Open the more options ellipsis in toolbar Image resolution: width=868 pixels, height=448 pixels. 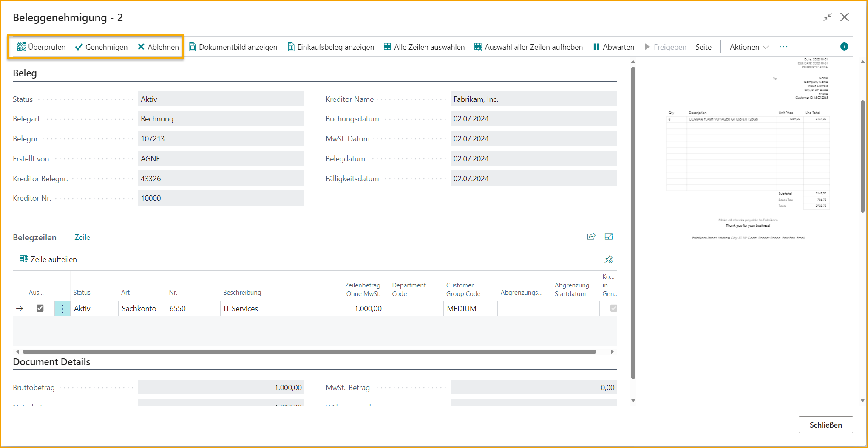pos(783,47)
